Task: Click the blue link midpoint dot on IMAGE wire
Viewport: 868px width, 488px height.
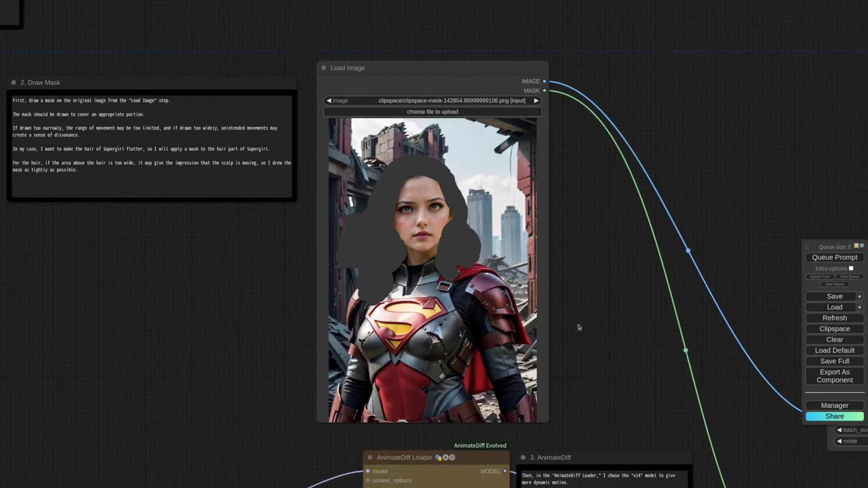Action: (x=688, y=251)
